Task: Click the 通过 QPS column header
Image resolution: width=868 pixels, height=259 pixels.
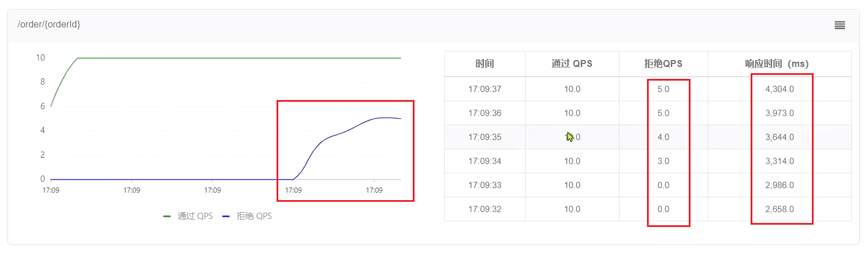Action: click(572, 64)
